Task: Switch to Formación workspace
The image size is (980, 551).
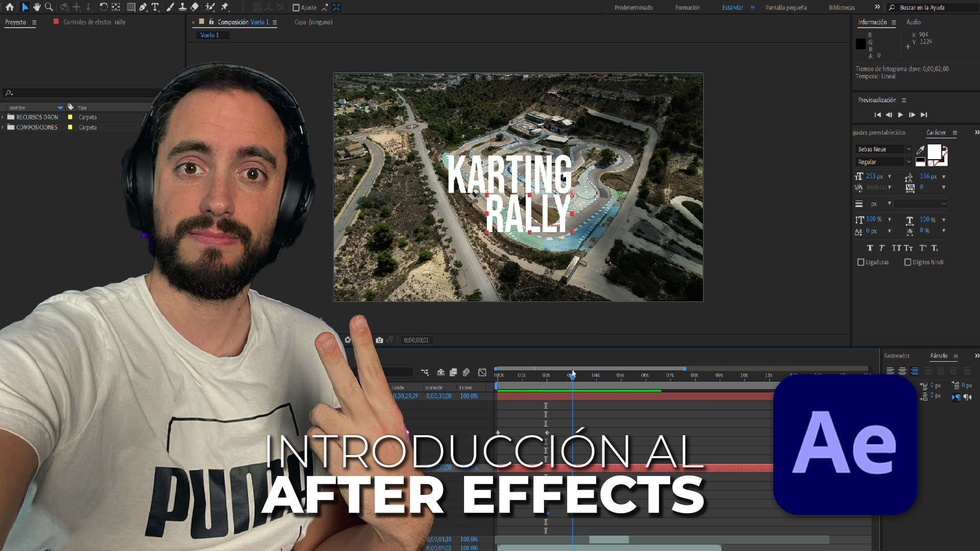Action: 688,8
